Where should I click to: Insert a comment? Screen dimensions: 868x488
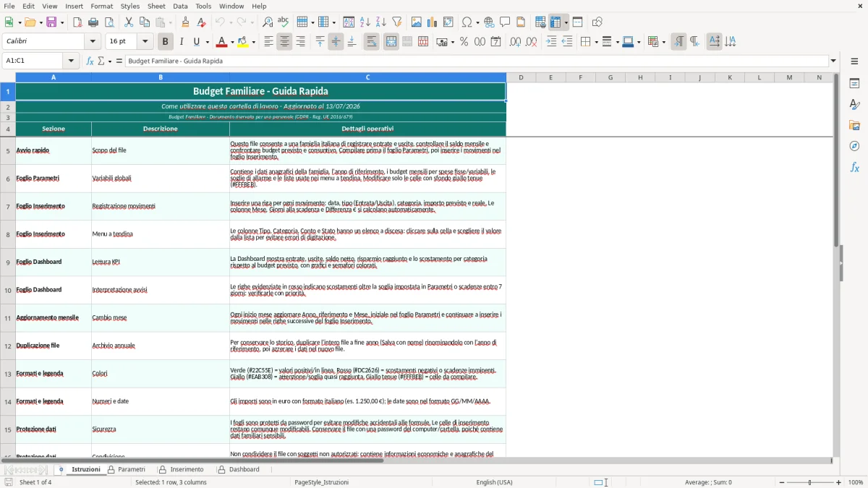click(x=505, y=22)
